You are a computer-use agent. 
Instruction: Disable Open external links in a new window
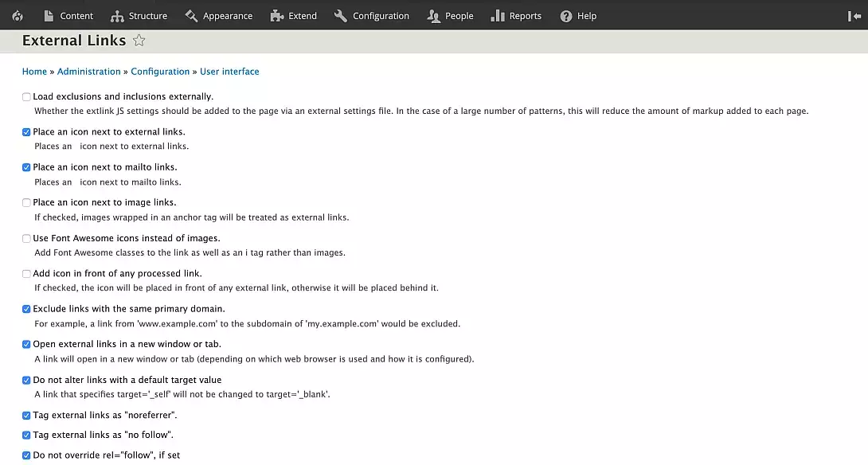[25, 344]
